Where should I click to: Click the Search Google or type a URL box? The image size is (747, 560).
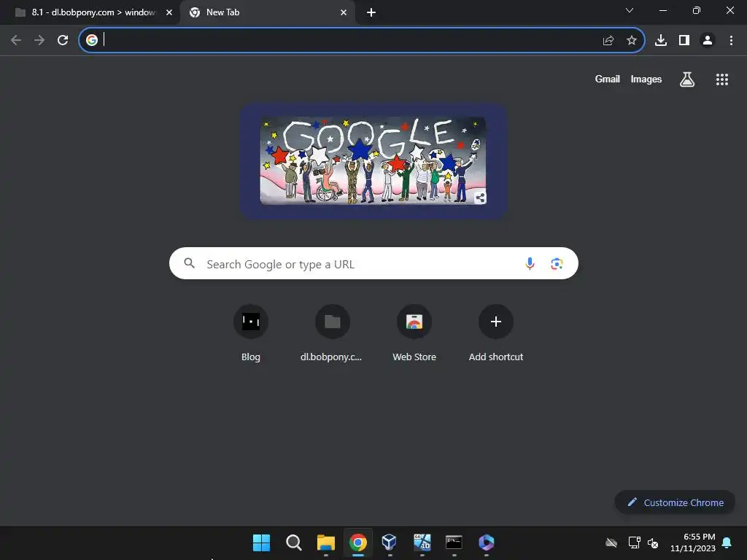point(373,263)
